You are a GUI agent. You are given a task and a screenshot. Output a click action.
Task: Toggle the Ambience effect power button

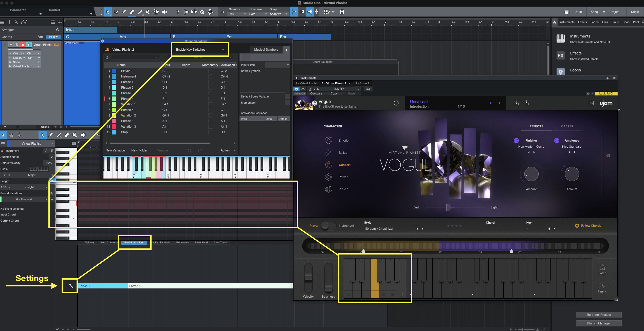pyautogui.click(x=557, y=141)
